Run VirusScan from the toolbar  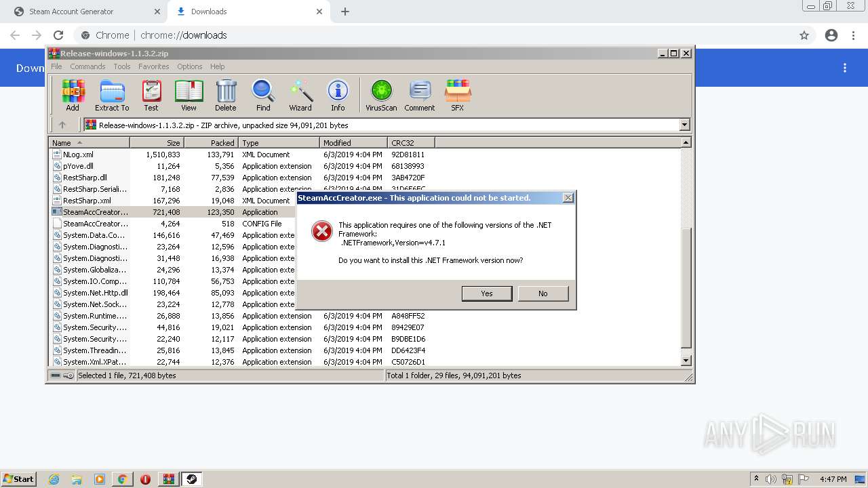[x=381, y=95]
